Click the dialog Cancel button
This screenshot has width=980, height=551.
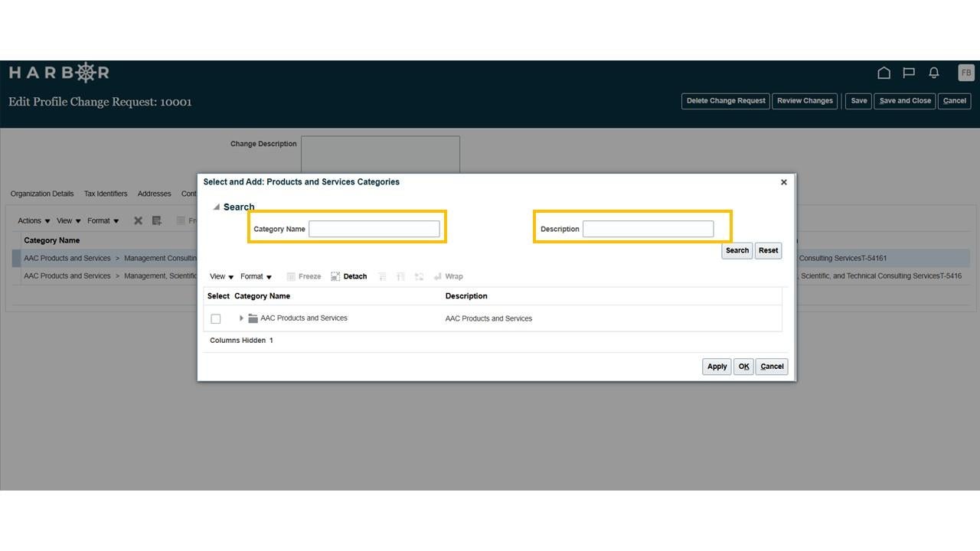[772, 367]
